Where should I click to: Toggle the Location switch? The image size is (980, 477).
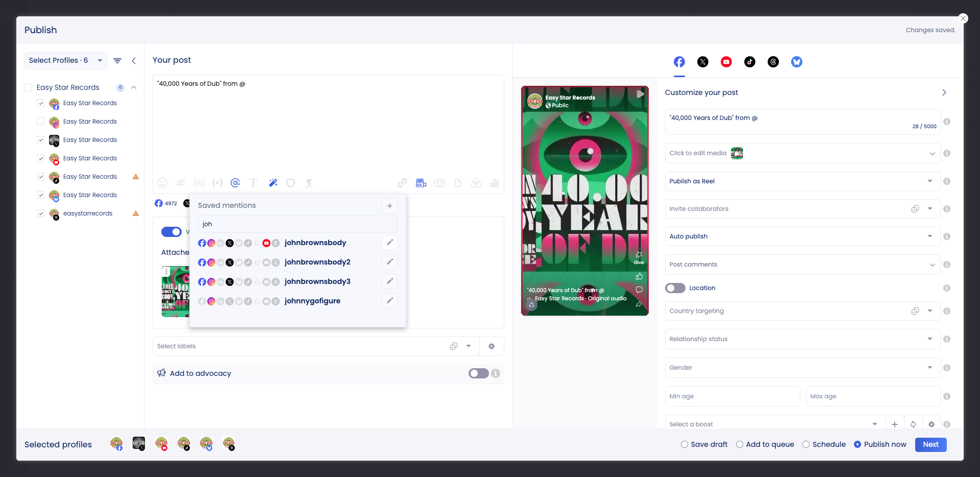[675, 288]
